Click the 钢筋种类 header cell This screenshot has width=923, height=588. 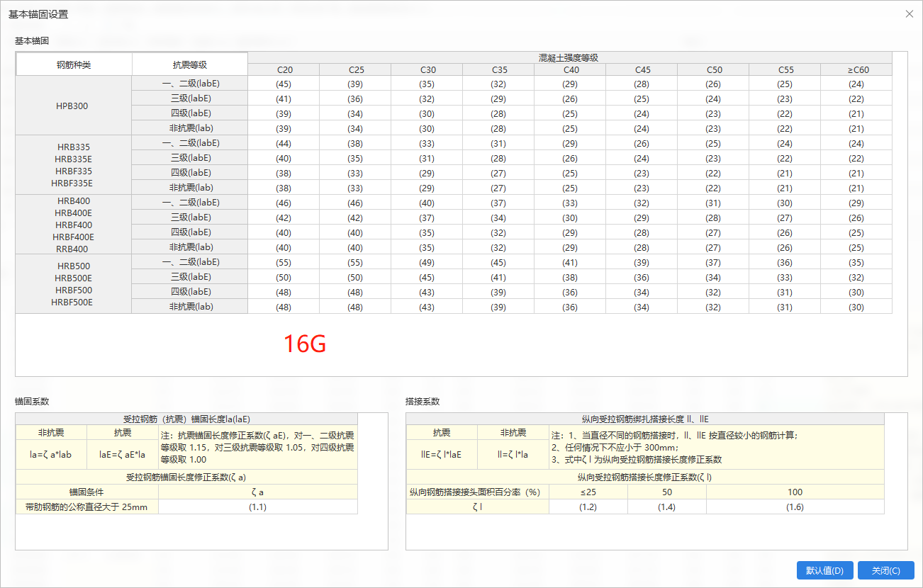[x=74, y=64]
